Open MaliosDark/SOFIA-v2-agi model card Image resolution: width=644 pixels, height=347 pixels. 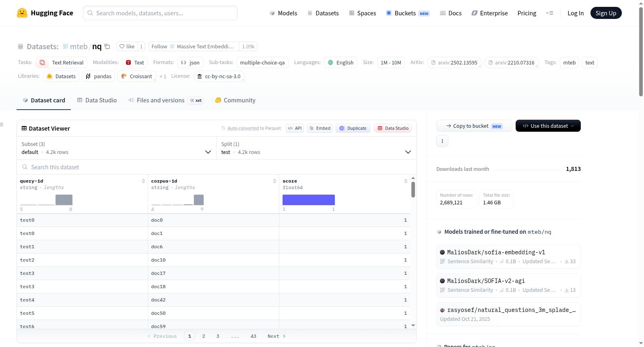pos(508,285)
